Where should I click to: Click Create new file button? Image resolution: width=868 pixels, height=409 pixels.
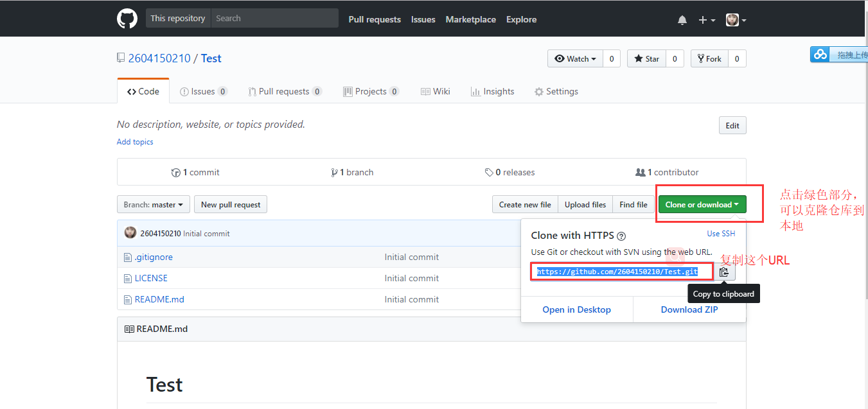click(525, 204)
